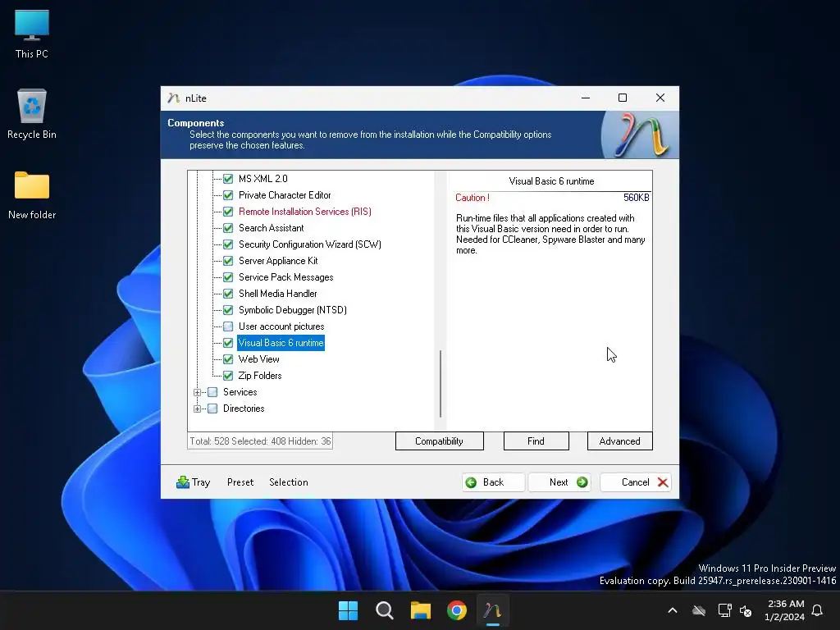
Task: Open the Recycle Bin icon
Action: (x=32, y=114)
